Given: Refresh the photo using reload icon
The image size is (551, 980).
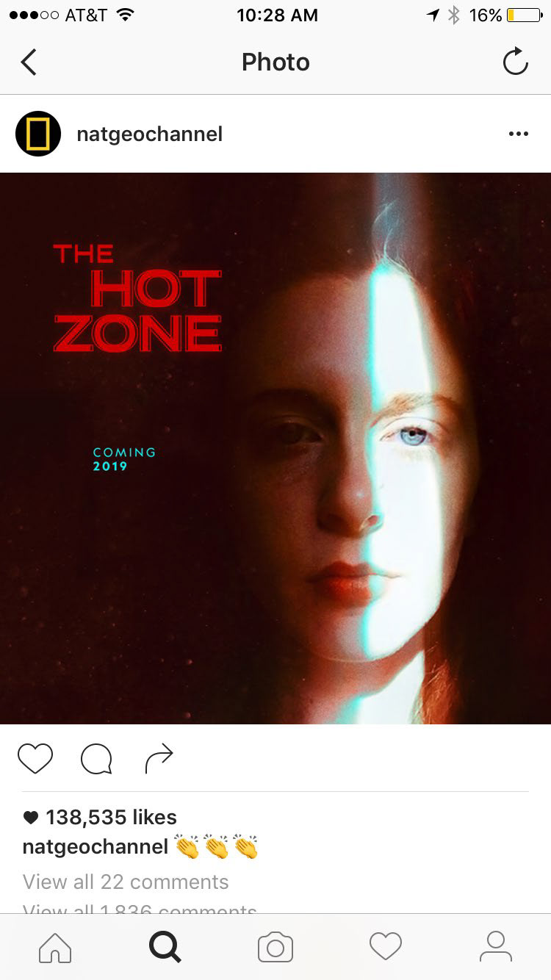Looking at the screenshot, I should pos(515,61).
